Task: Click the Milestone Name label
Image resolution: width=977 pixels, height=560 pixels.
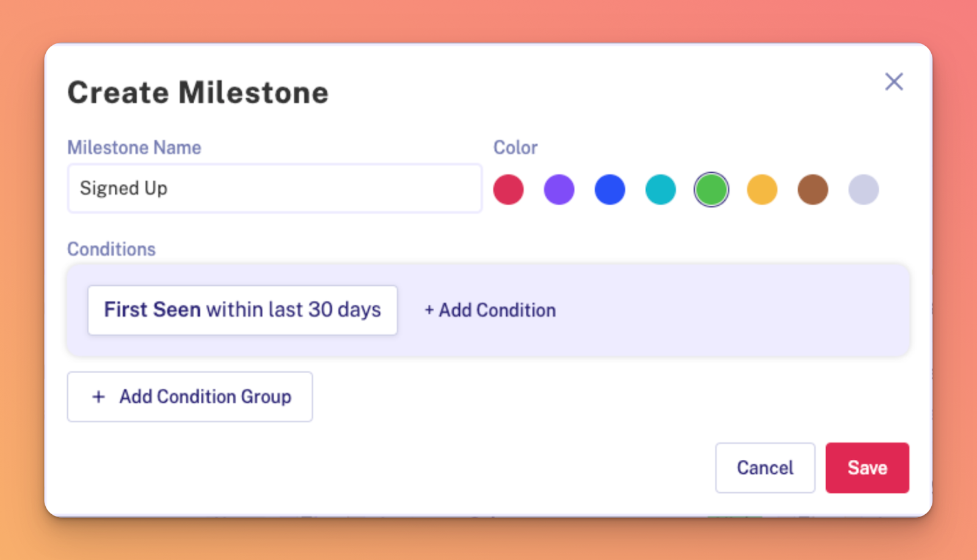Action: point(134,148)
